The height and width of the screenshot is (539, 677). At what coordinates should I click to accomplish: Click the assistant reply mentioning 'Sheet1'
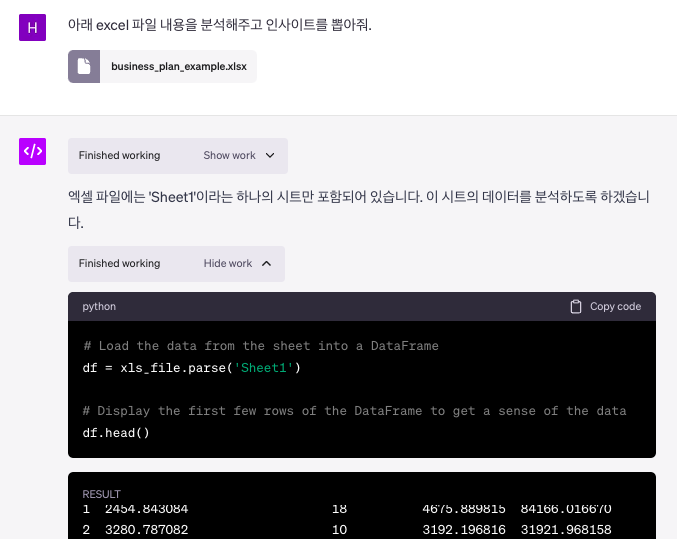click(x=359, y=210)
